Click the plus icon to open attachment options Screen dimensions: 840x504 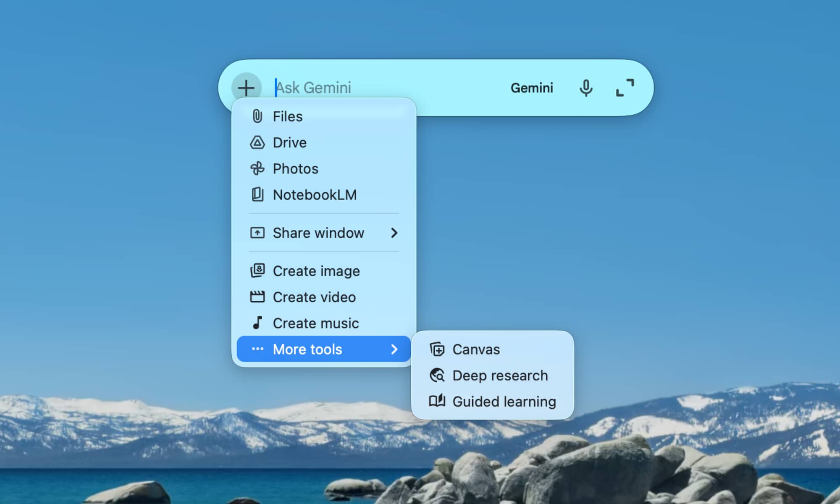click(246, 87)
